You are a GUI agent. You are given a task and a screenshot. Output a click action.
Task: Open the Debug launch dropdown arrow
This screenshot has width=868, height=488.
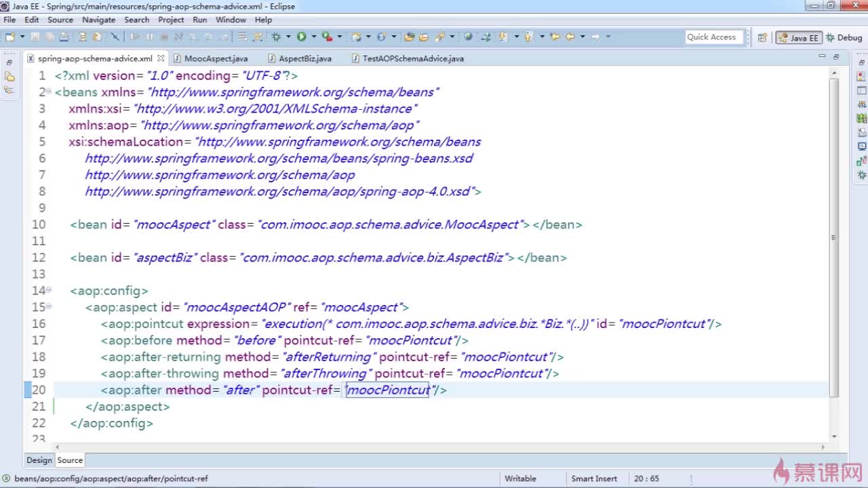tap(288, 37)
